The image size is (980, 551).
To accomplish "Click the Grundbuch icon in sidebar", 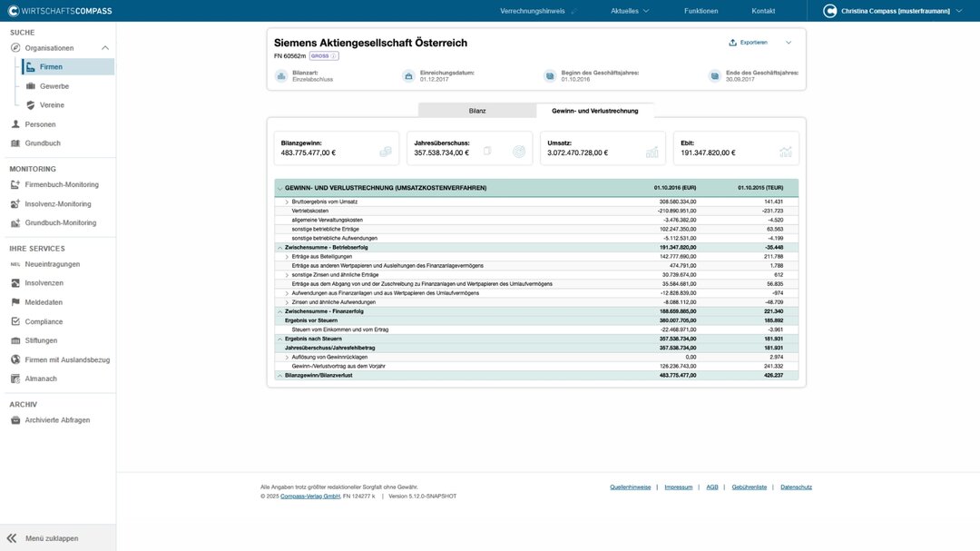I will pos(15,143).
